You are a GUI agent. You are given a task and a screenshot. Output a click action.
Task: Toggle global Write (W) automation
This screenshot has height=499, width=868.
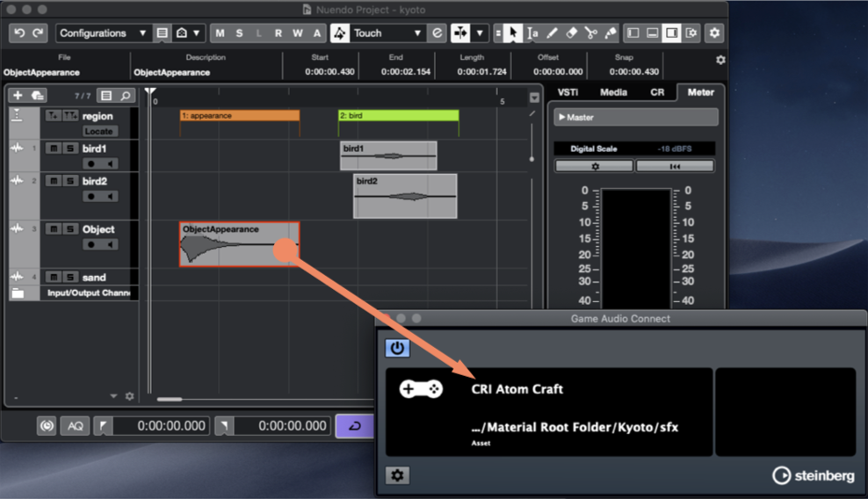coord(298,33)
